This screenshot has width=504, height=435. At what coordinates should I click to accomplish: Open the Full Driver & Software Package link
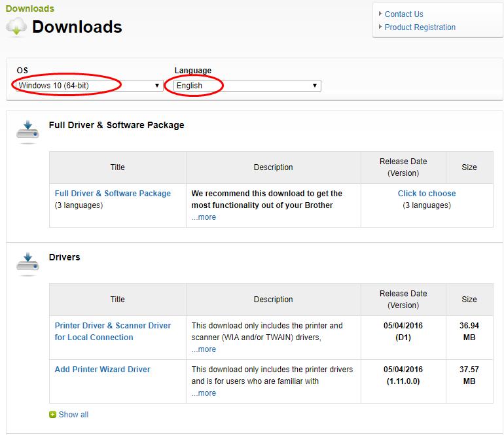point(113,194)
